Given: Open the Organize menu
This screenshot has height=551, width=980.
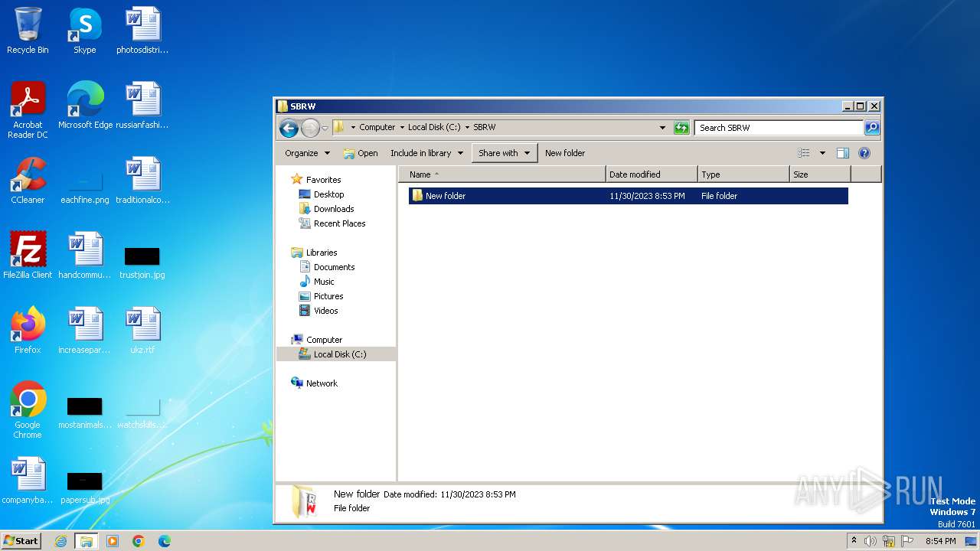Looking at the screenshot, I should [307, 153].
